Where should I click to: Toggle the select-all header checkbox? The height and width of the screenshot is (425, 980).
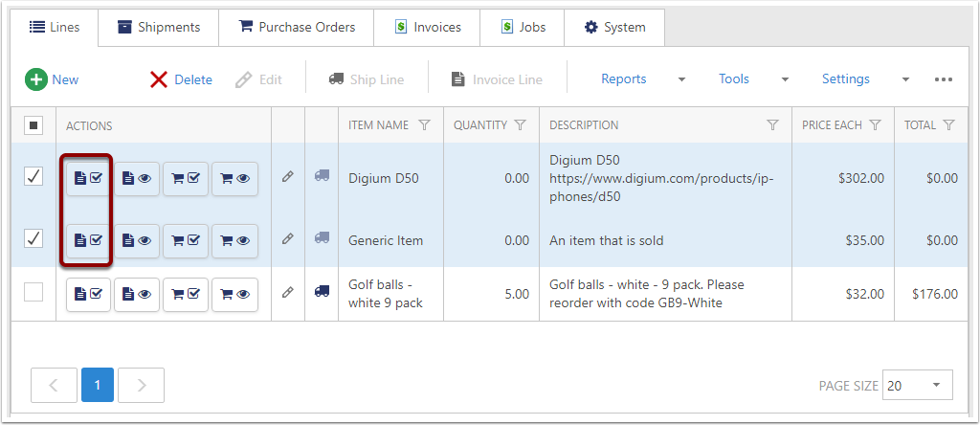tap(33, 125)
